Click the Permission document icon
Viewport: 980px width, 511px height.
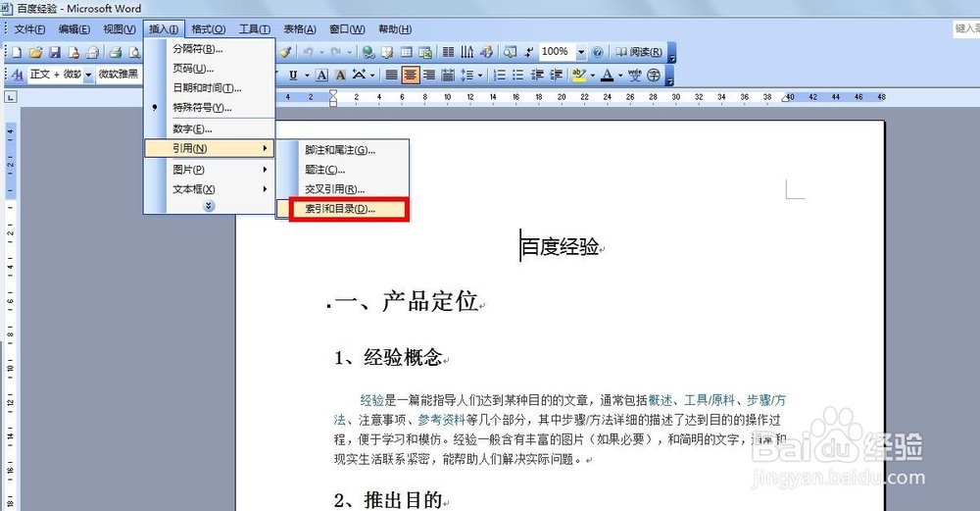73,53
